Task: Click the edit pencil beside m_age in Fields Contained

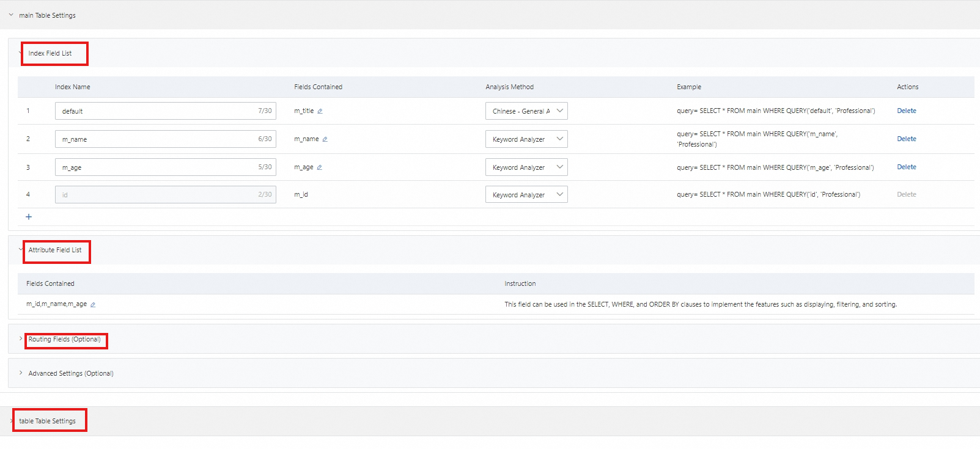Action: tap(319, 167)
